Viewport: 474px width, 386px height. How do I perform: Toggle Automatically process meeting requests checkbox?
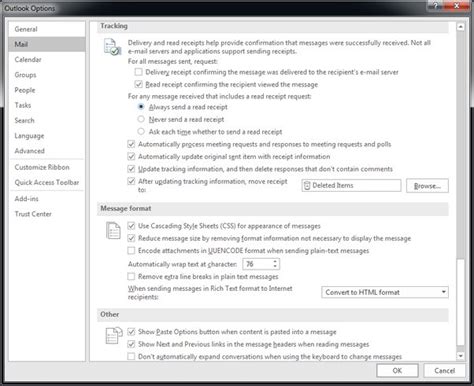pos(131,144)
